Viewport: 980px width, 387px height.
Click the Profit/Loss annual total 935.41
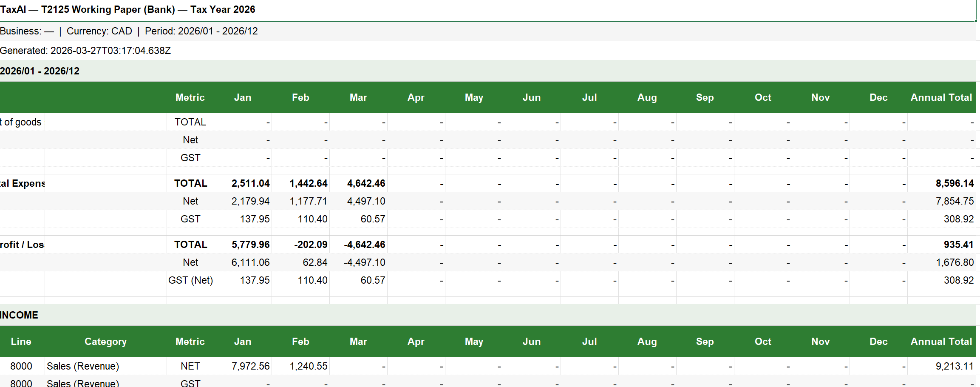(x=958, y=245)
